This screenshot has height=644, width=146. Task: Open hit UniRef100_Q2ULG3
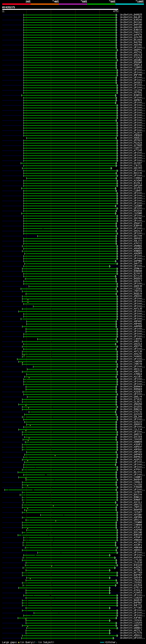(131, 422)
